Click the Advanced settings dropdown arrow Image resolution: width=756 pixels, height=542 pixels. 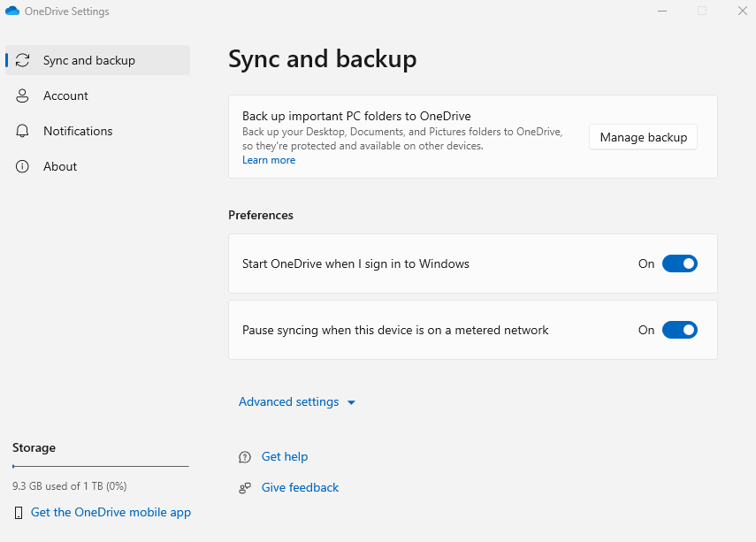pyautogui.click(x=351, y=402)
